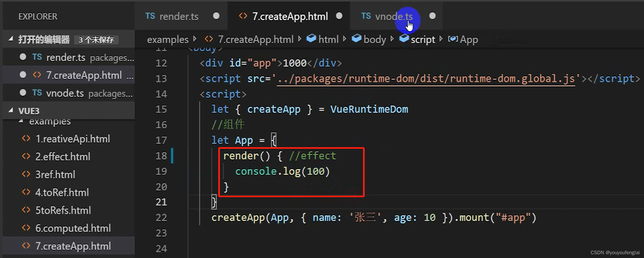This screenshot has height=258, width=644.
Task: Click line number 12 in the gutter
Action: click(161, 63)
